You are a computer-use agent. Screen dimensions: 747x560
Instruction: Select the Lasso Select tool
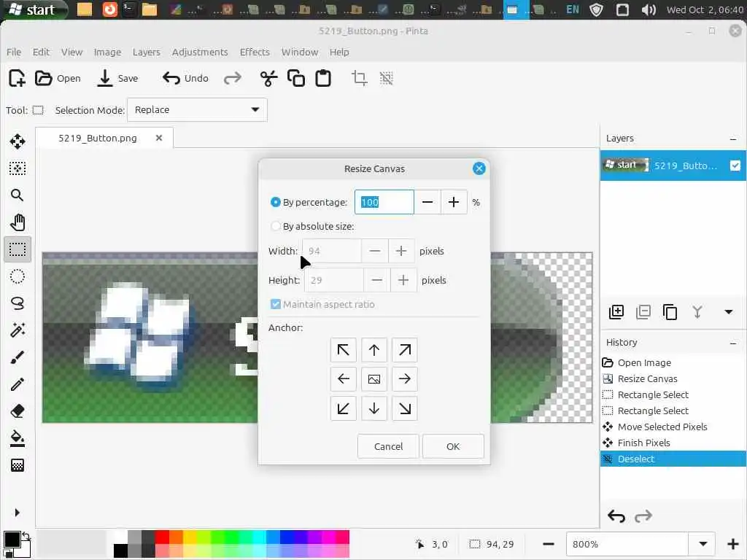coord(18,303)
